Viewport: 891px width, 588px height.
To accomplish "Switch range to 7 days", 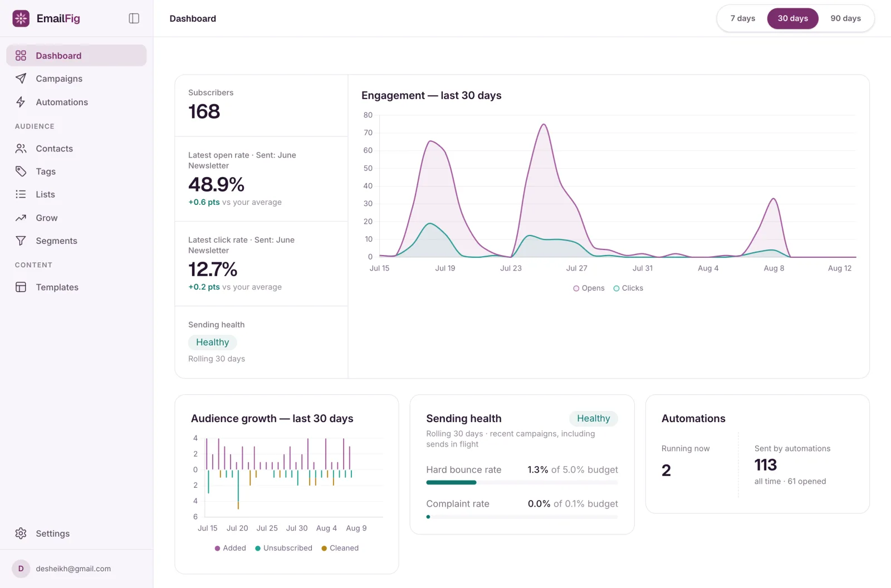I will [743, 18].
